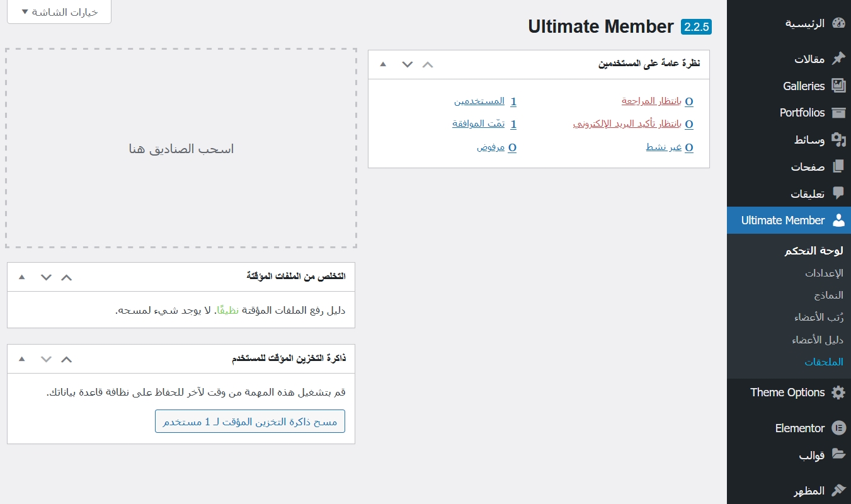Viewport: 851px width, 504px height.
Task: Open the غير نشط users link
Action: click(664, 147)
